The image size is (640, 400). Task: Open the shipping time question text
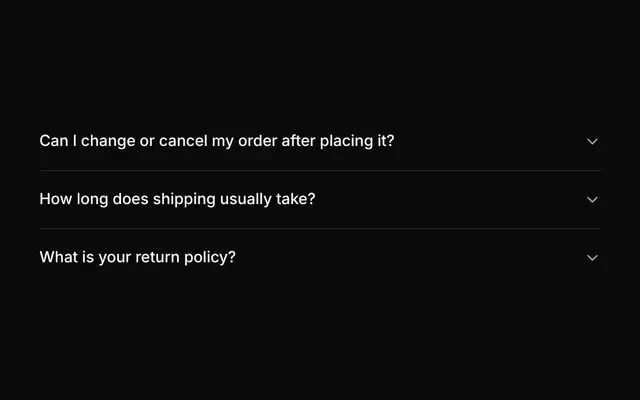[177, 199]
